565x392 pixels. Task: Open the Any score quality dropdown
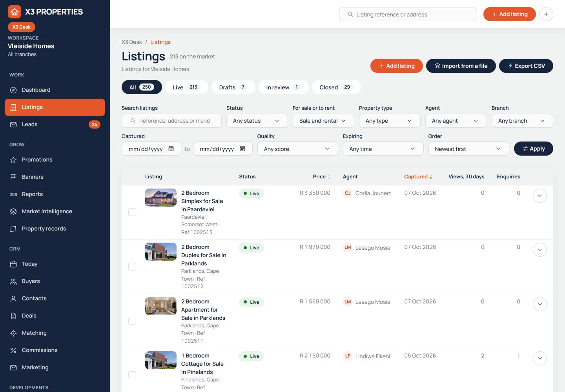pyautogui.click(x=298, y=149)
